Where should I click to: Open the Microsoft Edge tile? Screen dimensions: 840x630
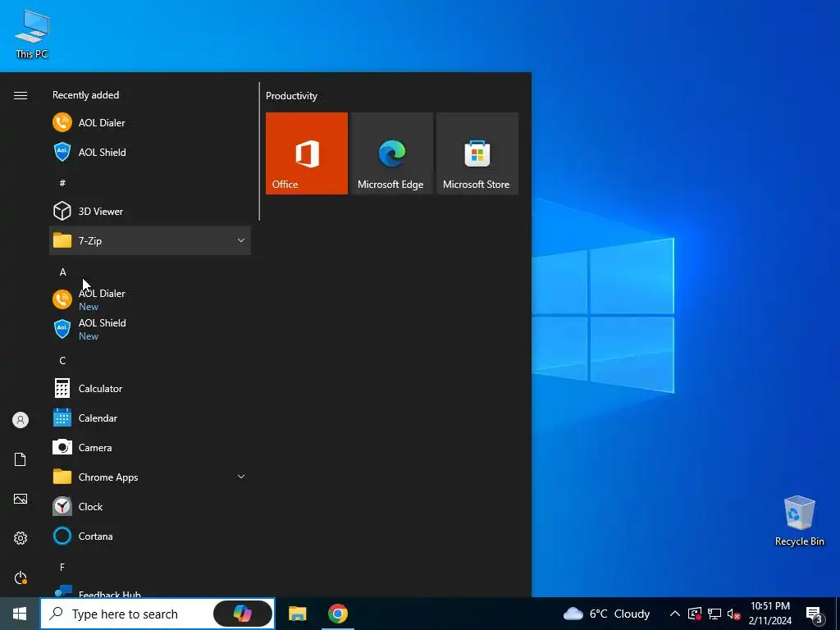pyautogui.click(x=391, y=153)
